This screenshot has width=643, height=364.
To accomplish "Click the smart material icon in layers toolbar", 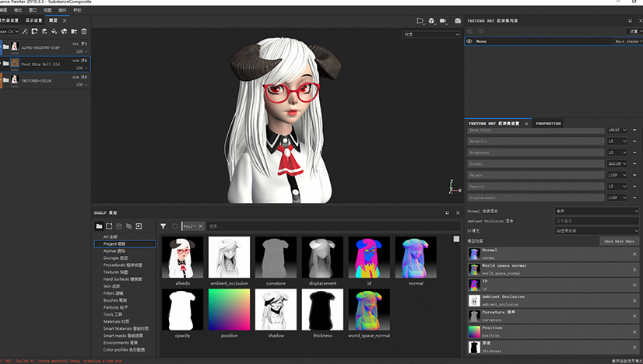I will pos(64,31).
